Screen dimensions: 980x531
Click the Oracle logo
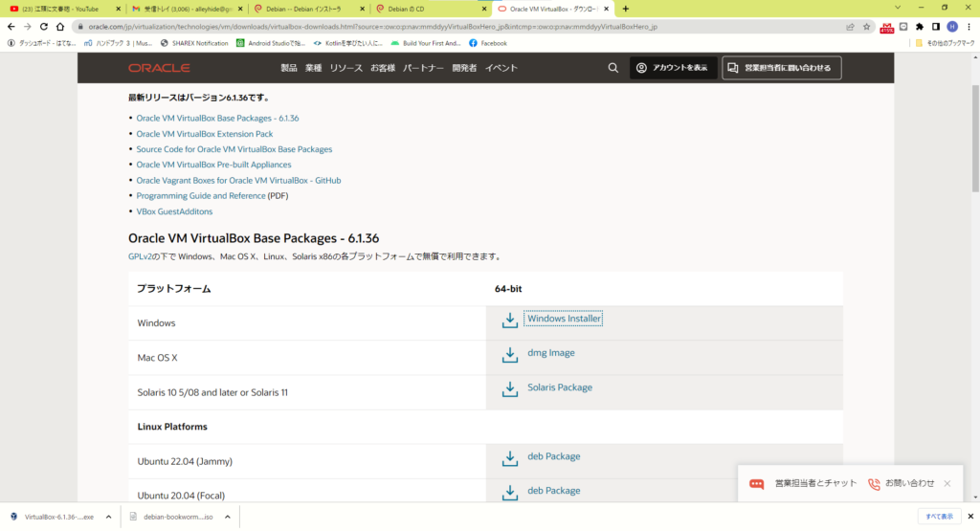(159, 68)
